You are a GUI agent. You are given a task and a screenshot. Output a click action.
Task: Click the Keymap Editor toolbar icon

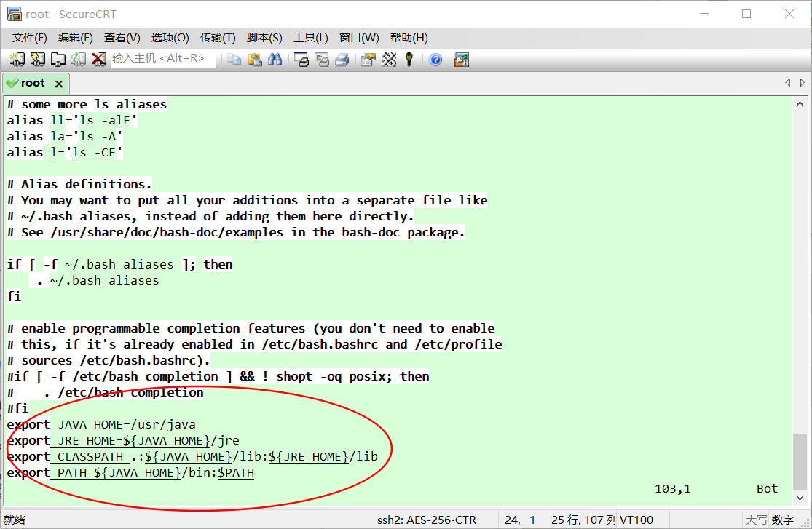tap(389, 60)
